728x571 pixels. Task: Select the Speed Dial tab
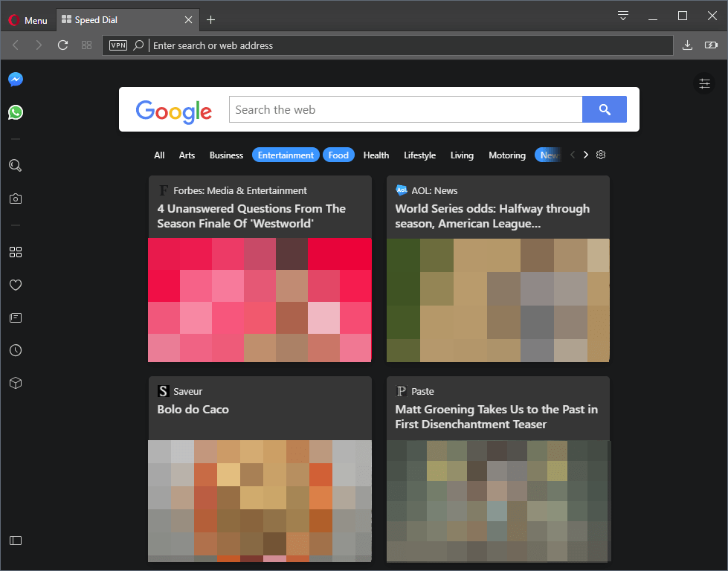click(x=128, y=19)
